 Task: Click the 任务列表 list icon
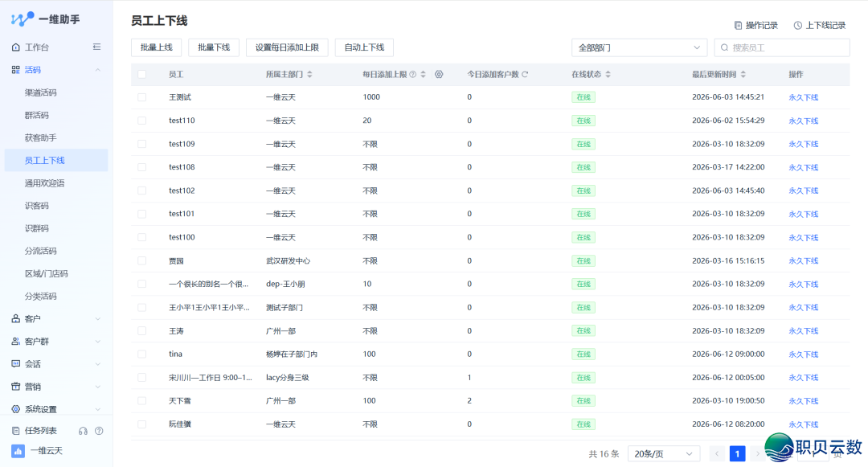[15, 431]
